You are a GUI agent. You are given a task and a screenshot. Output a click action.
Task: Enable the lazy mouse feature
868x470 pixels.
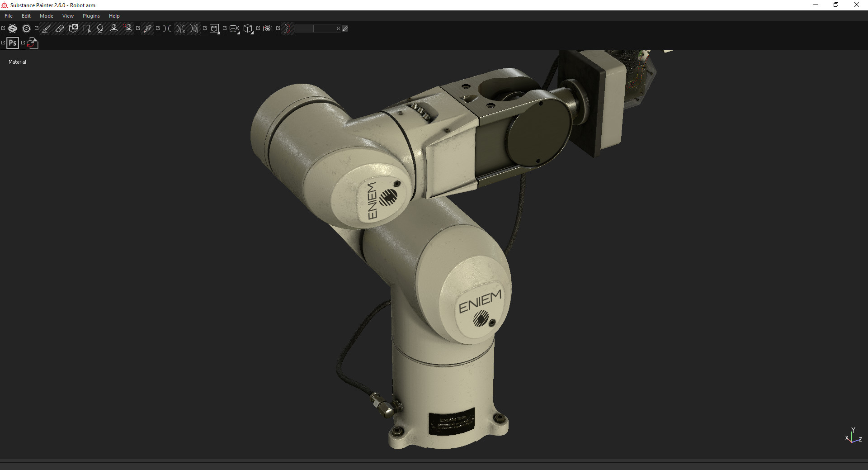click(x=288, y=28)
